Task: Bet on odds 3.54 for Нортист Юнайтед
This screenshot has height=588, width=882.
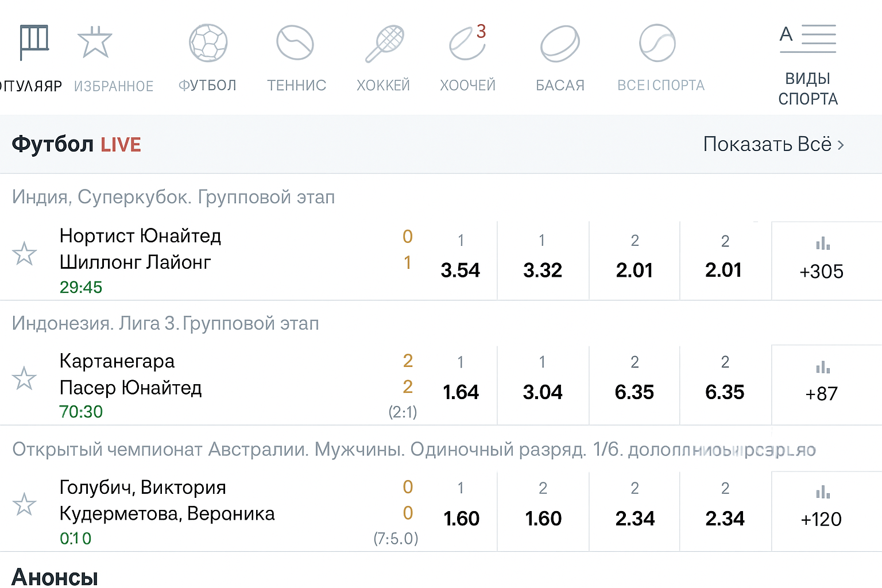Action: pyautogui.click(x=460, y=270)
